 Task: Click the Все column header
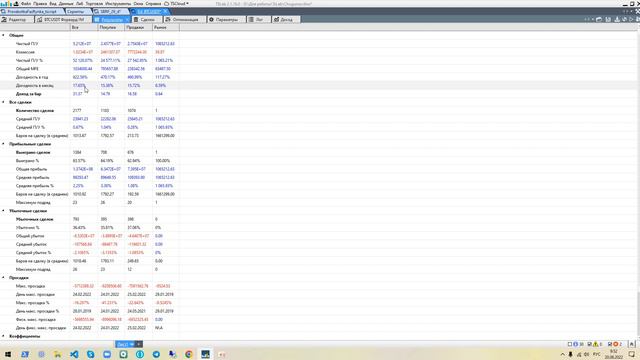84,27
